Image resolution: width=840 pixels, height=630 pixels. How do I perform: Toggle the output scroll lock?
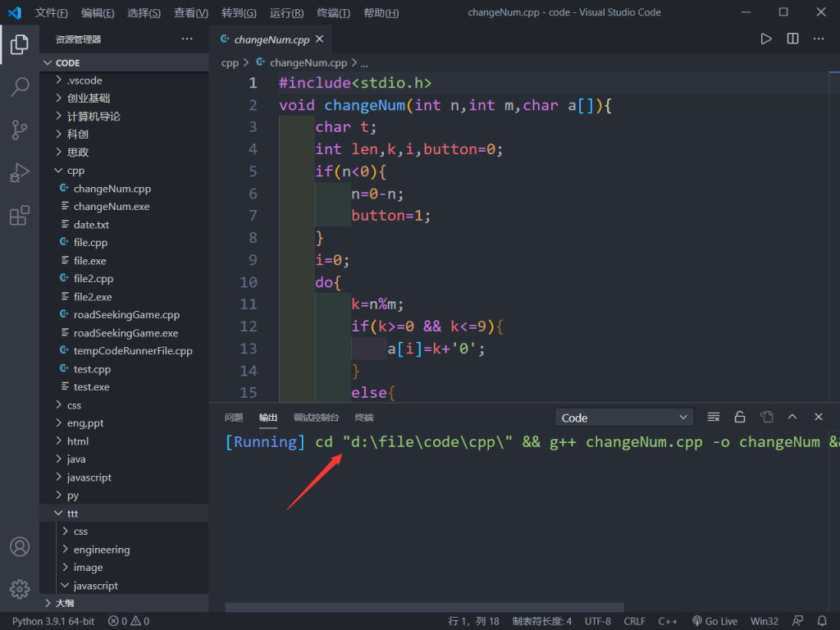point(740,418)
